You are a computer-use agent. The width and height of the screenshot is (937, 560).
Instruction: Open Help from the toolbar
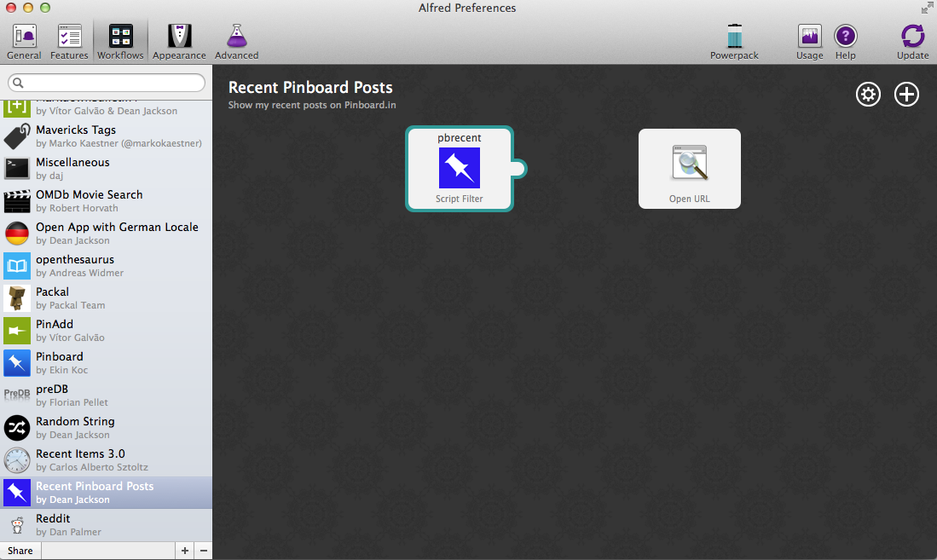tap(846, 42)
